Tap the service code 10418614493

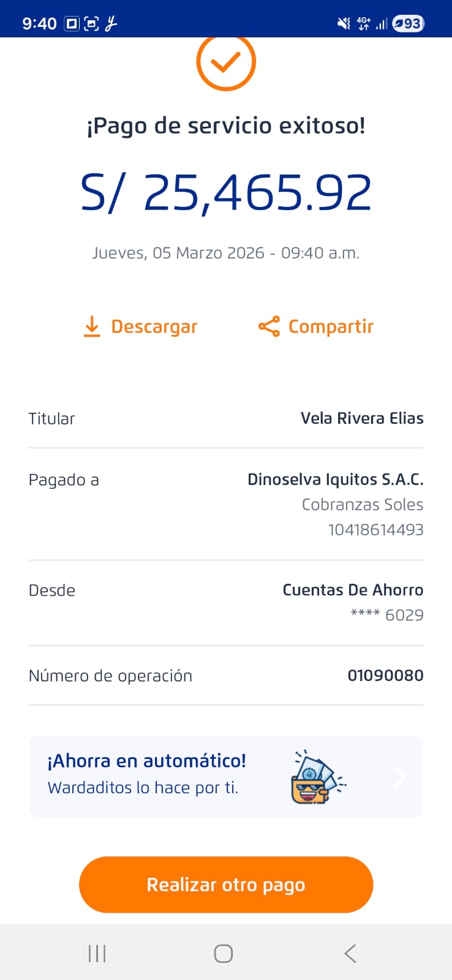tap(375, 530)
